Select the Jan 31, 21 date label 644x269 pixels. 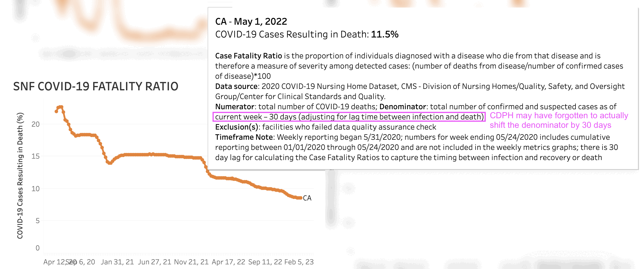(117, 262)
